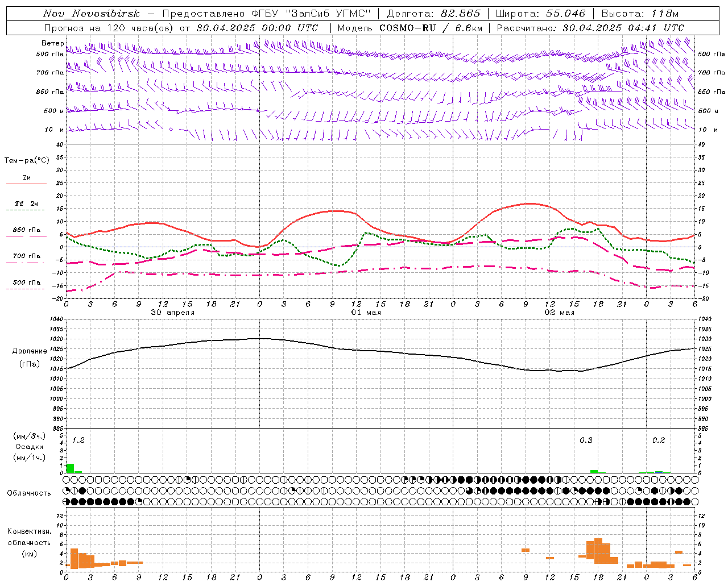
Task: Click the forecast start 30.04.2025 00:00 UTC
Action: pyautogui.click(x=257, y=28)
